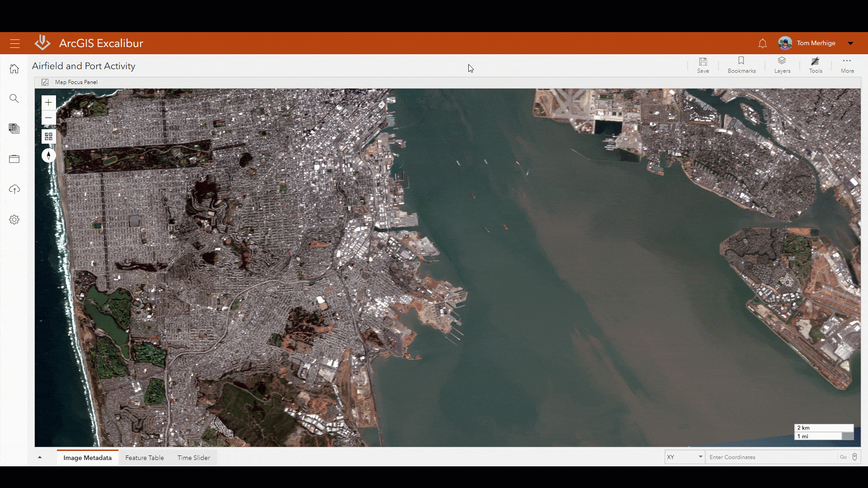
Task: Switch to the Feature Table tab
Action: click(145, 458)
